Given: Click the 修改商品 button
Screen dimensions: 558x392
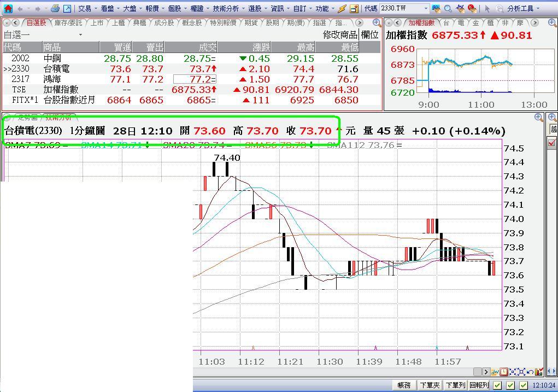Looking at the screenshot, I should [340, 35].
